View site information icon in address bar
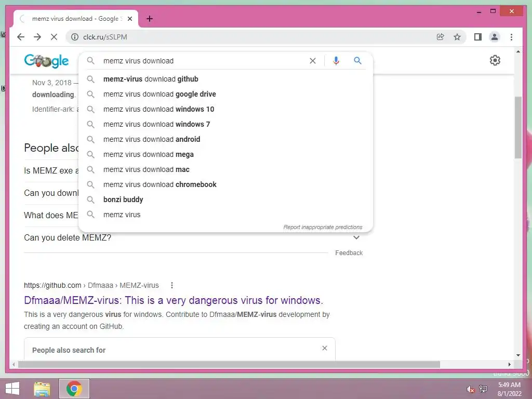 click(x=75, y=37)
